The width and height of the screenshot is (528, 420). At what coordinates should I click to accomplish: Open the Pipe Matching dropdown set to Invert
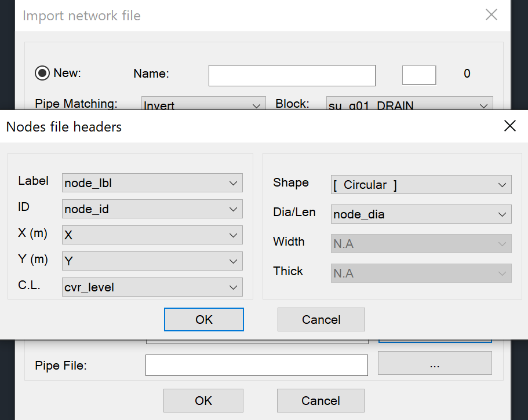[203, 103]
